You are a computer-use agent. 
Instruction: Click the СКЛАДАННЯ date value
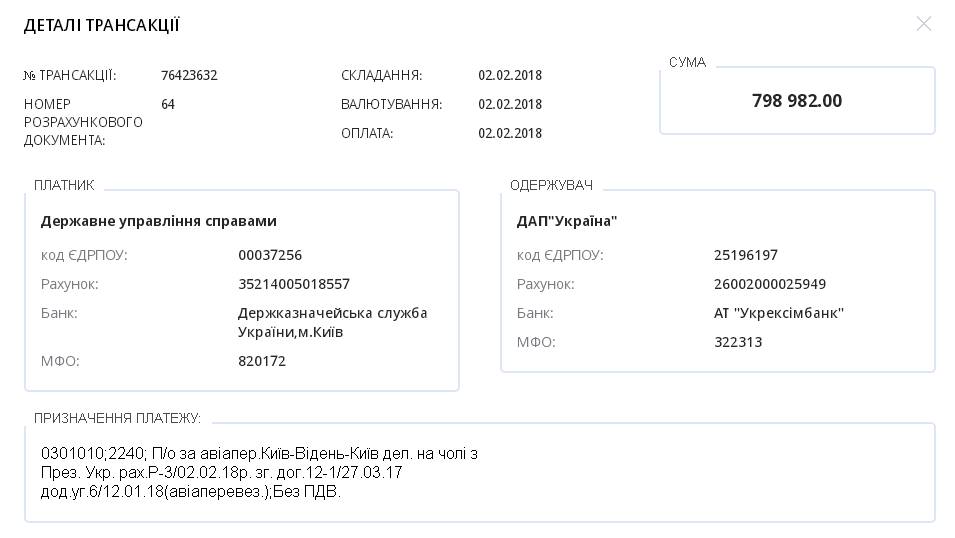point(510,76)
